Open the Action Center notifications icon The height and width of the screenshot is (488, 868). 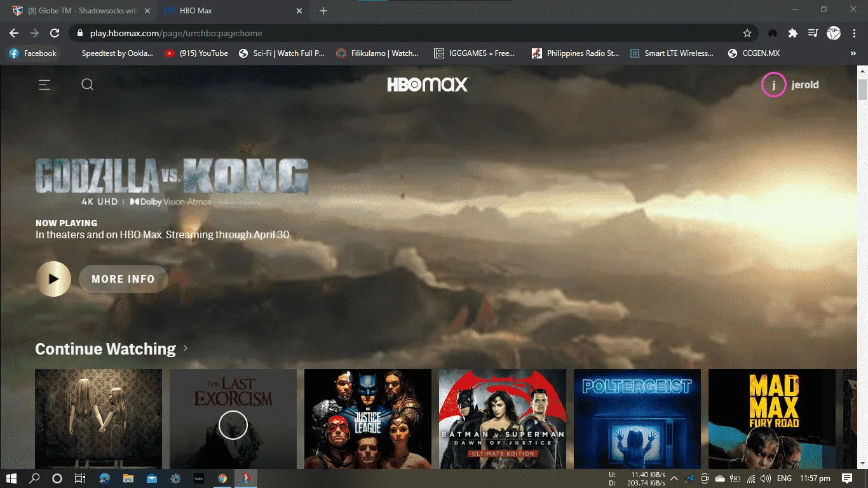tap(847, 478)
